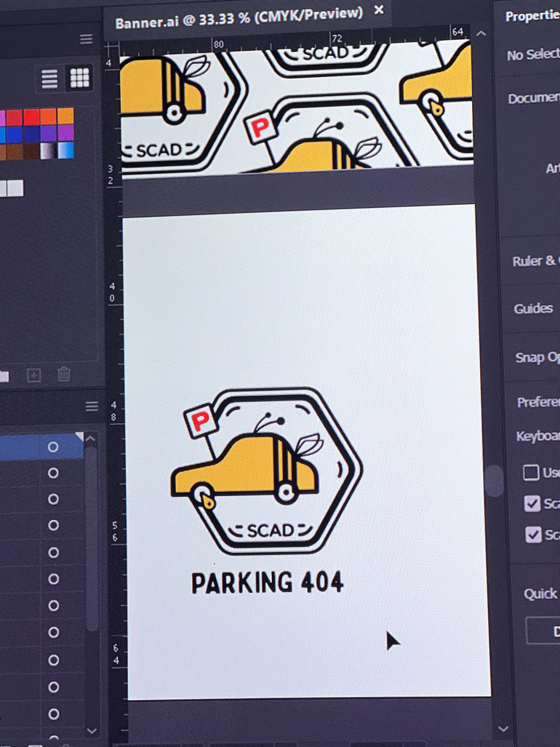Uncheck the first checked Scale checkbox

tap(532, 504)
